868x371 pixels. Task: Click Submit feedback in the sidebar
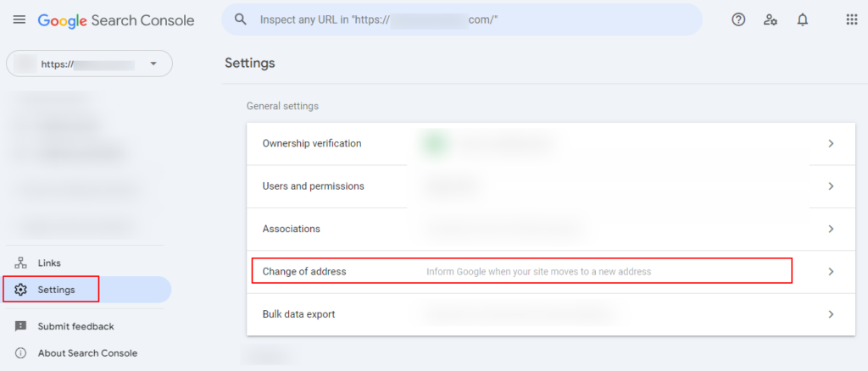[75, 326]
